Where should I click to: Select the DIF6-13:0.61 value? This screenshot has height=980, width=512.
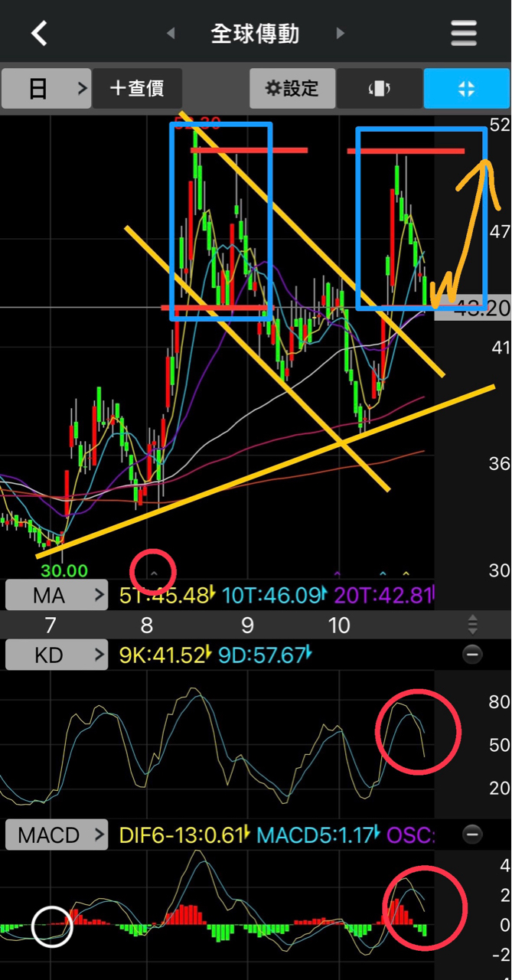(x=186, y=835)
